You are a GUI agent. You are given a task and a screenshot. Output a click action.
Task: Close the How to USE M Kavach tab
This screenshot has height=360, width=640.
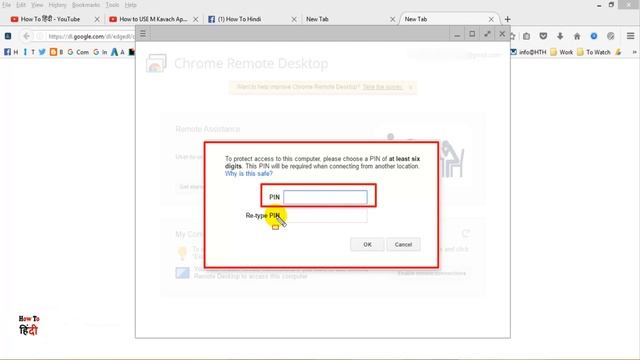tap(196, 19)
